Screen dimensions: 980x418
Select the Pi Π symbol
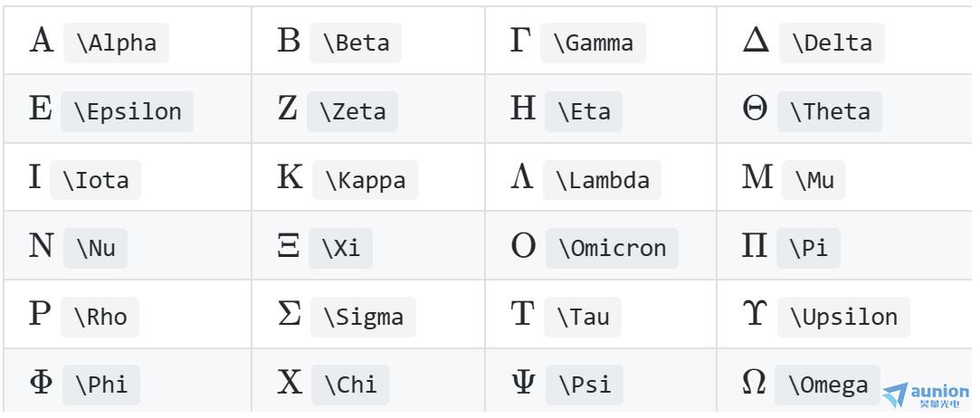755,245
